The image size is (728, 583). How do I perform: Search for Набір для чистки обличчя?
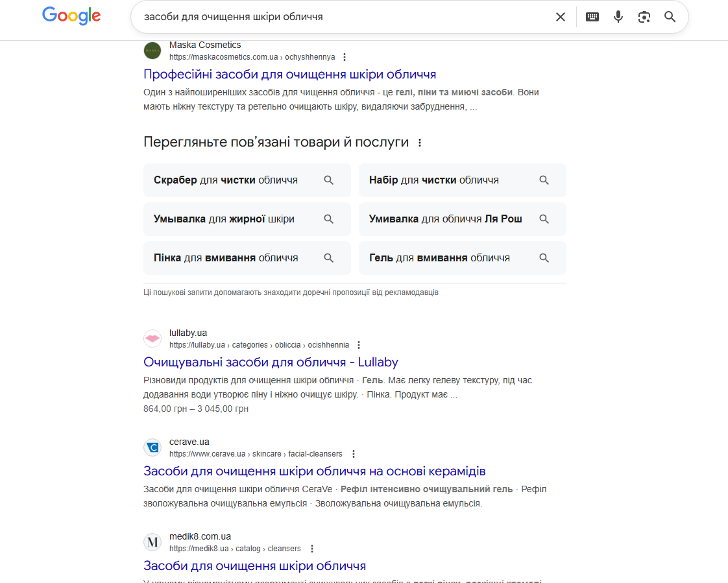(x=463, y=180)
